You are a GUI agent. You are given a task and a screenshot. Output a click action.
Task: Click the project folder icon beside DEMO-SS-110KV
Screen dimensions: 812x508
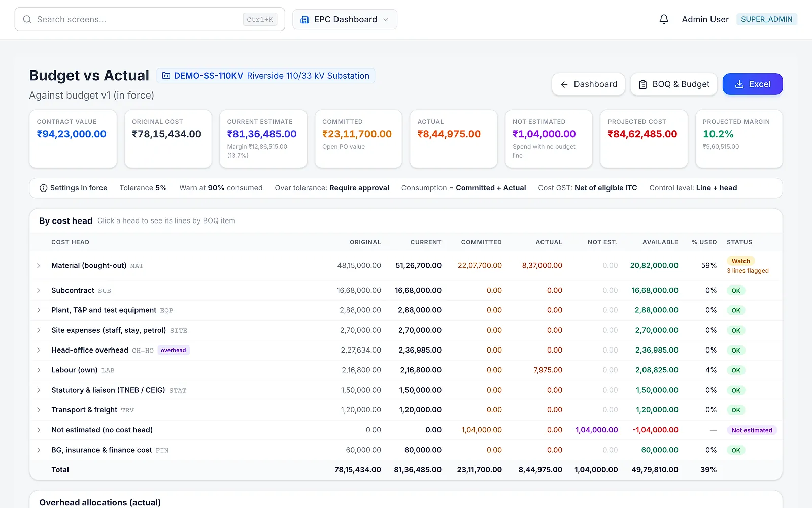tap(166, 76)
